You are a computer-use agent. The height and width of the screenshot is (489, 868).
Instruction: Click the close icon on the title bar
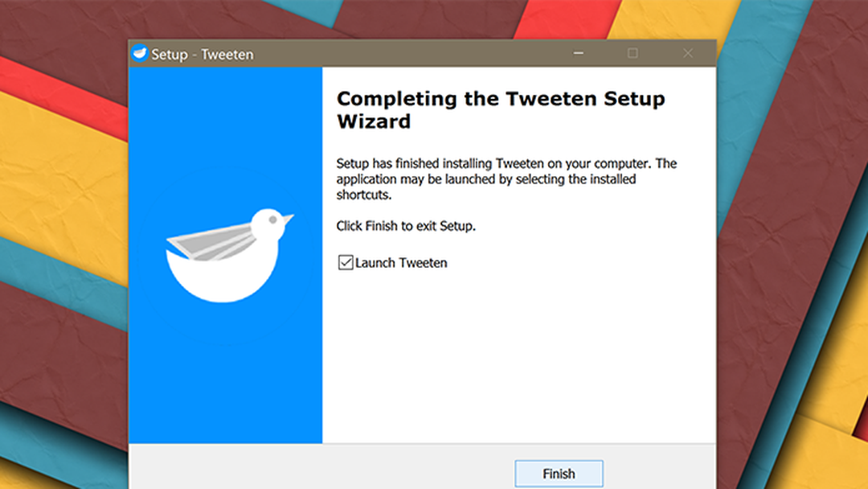tap(687, 53)
